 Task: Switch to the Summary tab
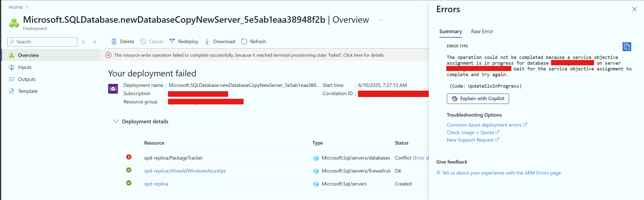(450, 32)
